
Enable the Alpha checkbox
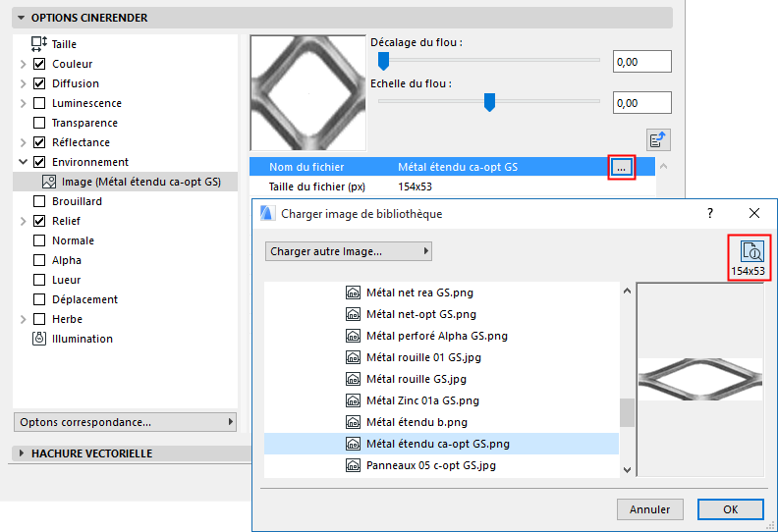[39, 260]
